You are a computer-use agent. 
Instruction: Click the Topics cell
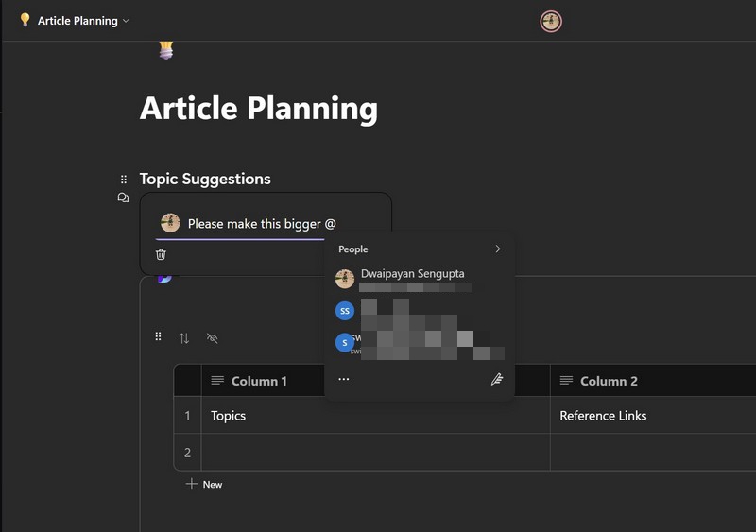pos(375,415)
